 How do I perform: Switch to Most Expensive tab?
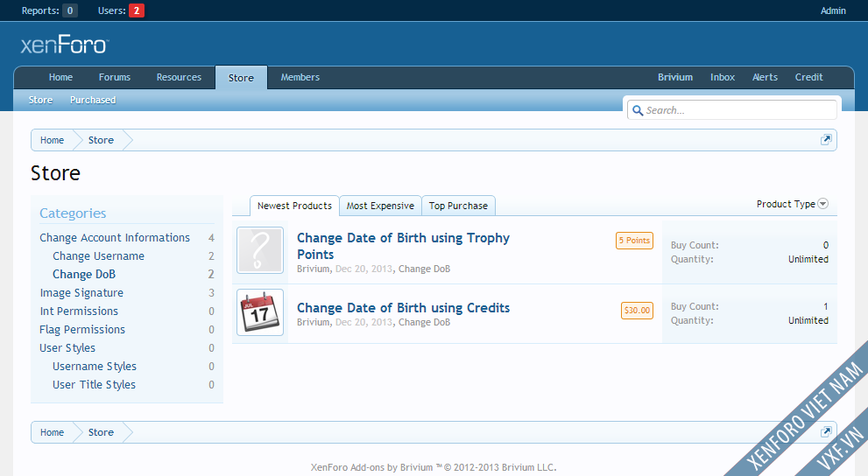pos(380,206)
